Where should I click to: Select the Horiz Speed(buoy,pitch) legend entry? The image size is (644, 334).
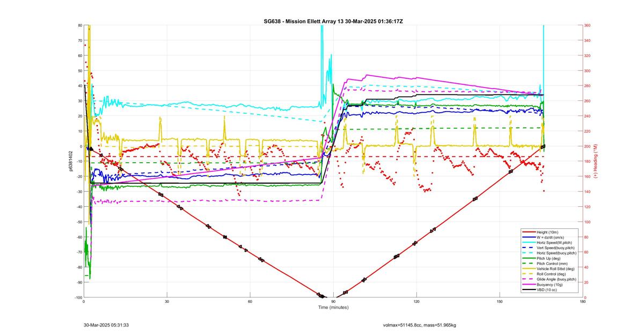(x=557, y=252)
